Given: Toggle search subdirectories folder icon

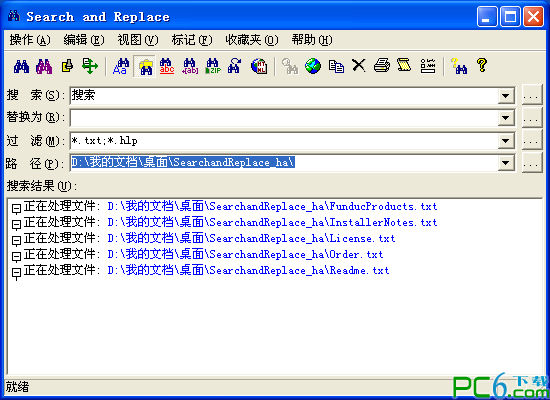Looking at the screenshot, I should [x=145, y=66].
